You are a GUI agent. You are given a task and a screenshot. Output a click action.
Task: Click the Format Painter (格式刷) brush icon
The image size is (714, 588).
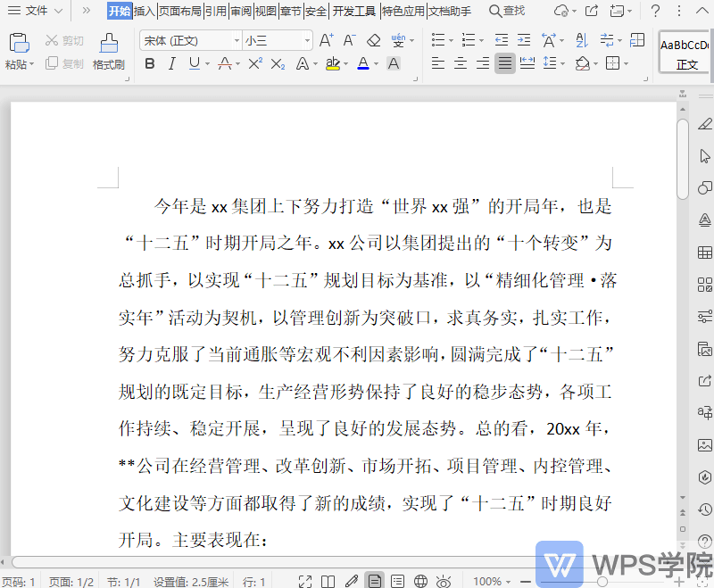(x=109, y=43)
